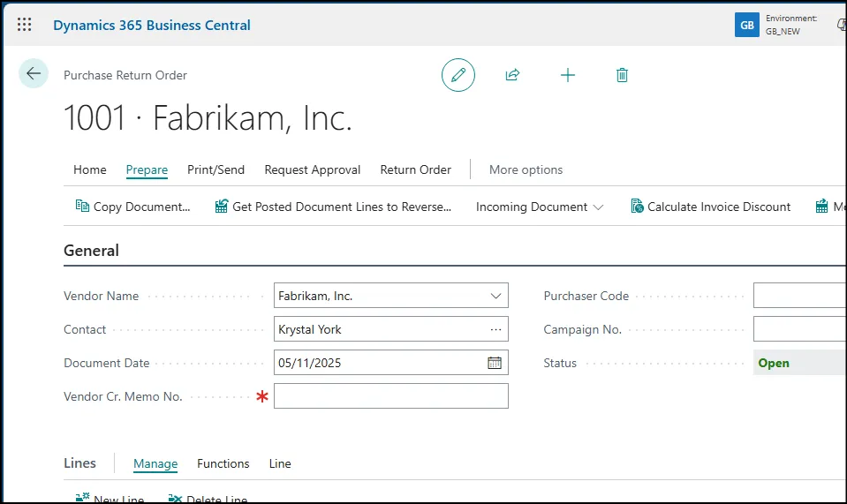Click the Vendor Cr. Memo No. label
This screenshot has height=504, width=847.
click(123, 396)
